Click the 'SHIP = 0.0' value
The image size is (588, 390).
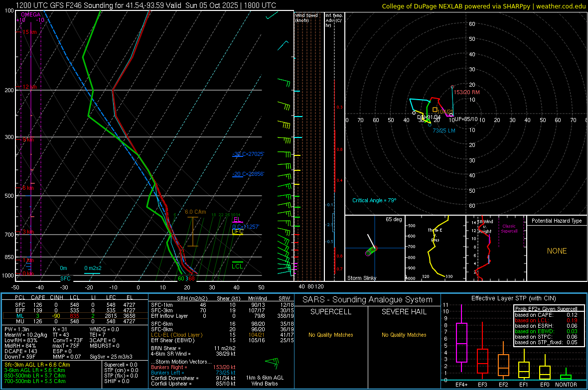(x=117, y=381)
